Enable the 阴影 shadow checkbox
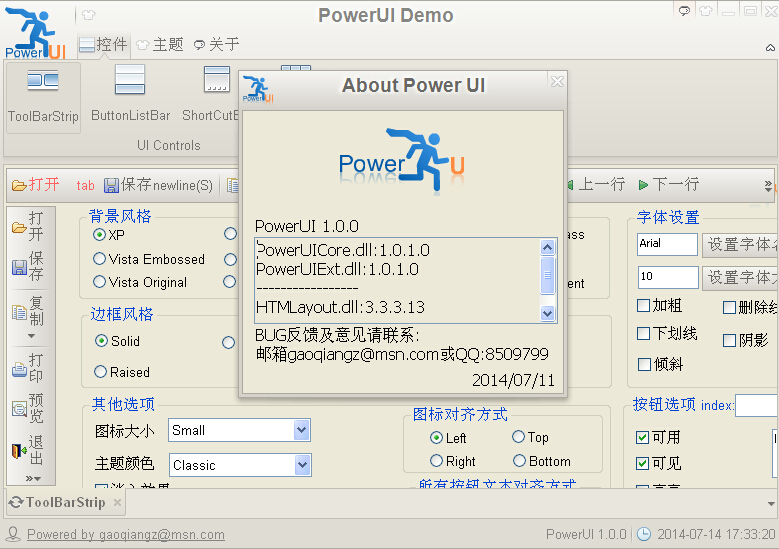The height and width of the screenshot is (549, 779). [729, 340]
